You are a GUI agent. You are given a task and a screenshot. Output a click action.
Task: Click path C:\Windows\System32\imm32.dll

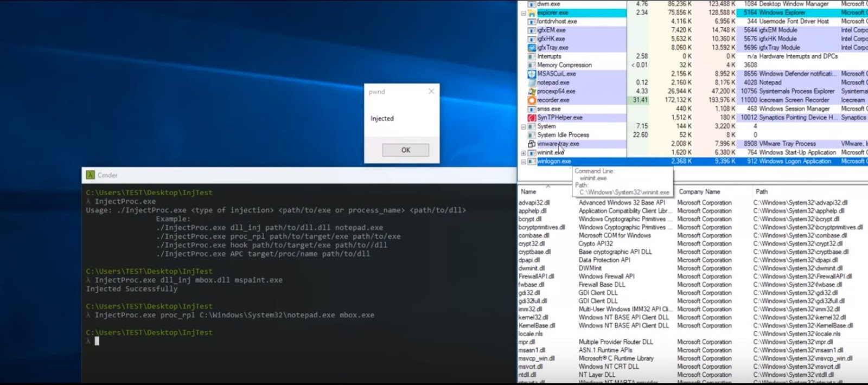click(x=796, y=309)
